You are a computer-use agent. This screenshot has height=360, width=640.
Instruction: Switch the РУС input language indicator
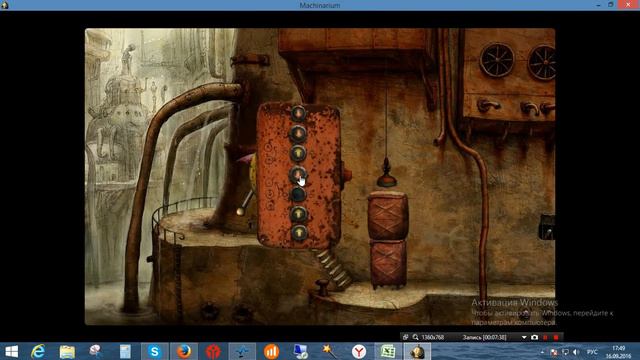(x=592, y=352)
